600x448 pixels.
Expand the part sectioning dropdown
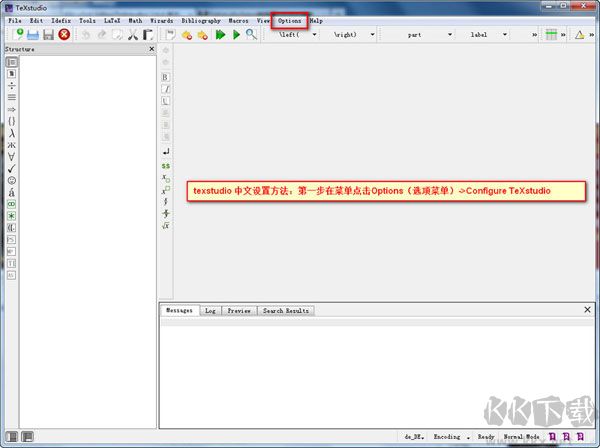(x=450, y=34)
